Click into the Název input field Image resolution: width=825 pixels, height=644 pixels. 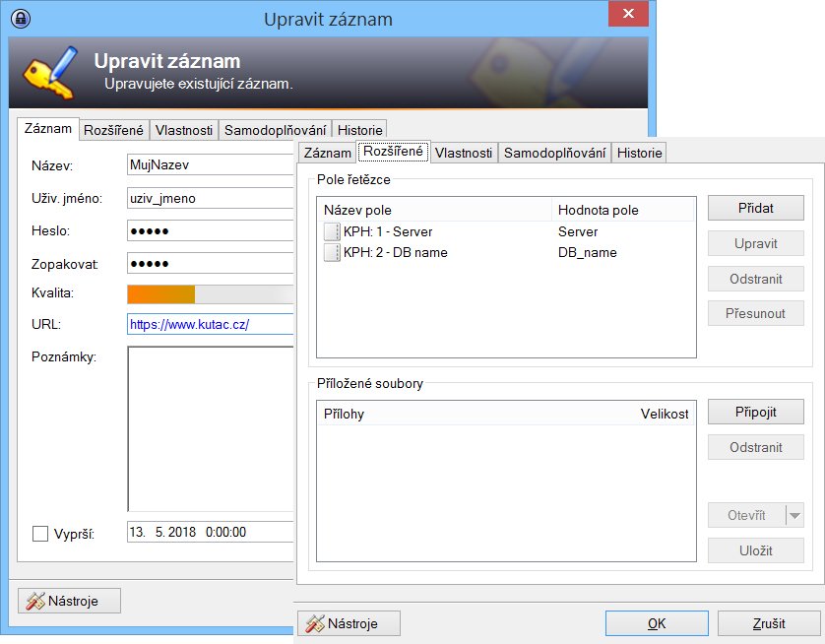[x=211, y=164]
